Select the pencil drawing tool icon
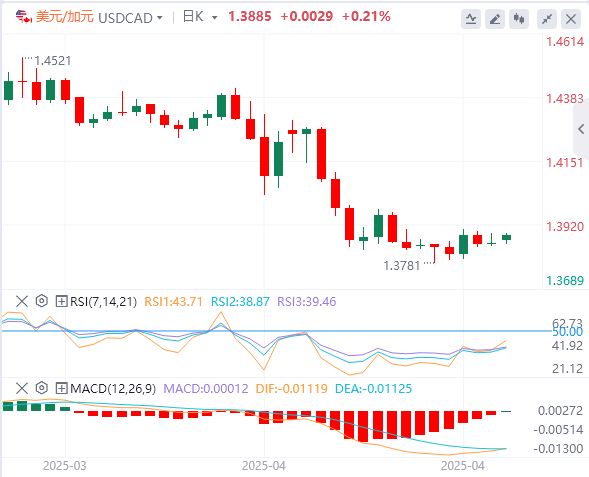Screen dimensions: 589x477 coord(495,18)
